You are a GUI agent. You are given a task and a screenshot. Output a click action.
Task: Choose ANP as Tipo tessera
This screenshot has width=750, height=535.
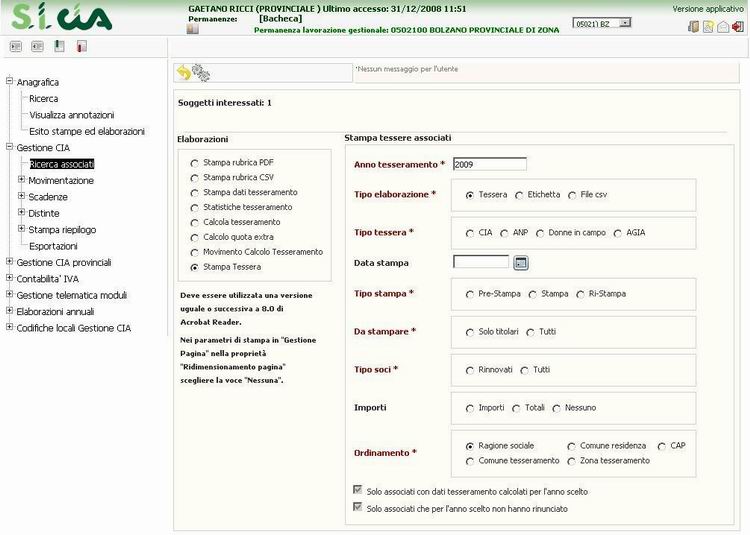click(x=504, y=233)
